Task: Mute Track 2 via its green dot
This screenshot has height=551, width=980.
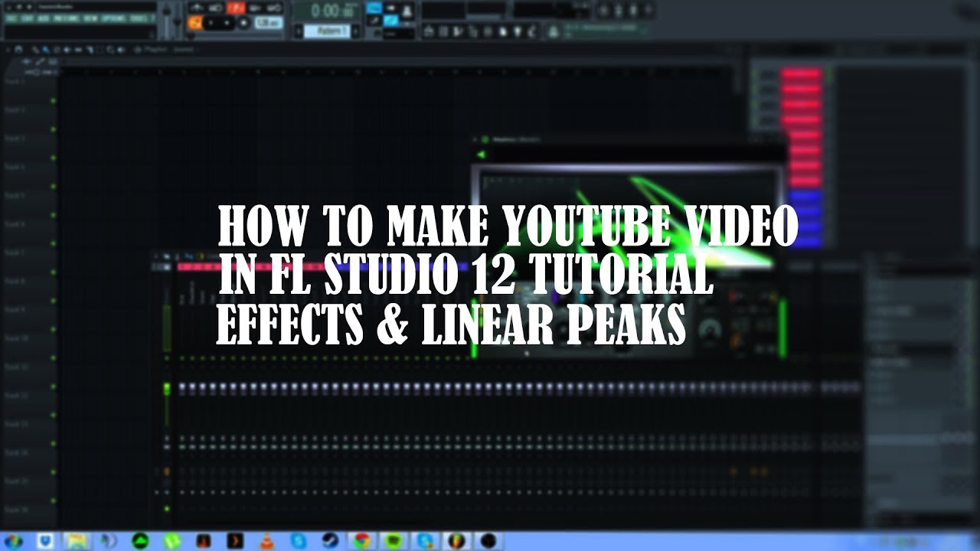Action: (x=54, y=129)
